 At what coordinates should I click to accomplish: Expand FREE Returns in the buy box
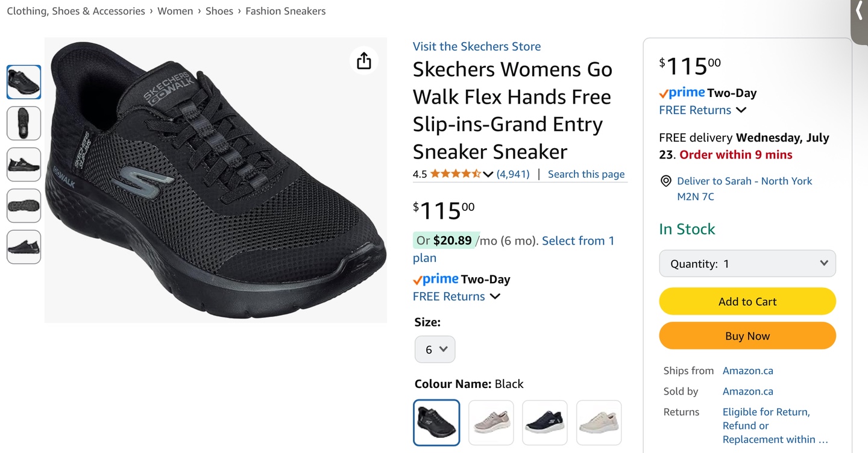point(741,110)
